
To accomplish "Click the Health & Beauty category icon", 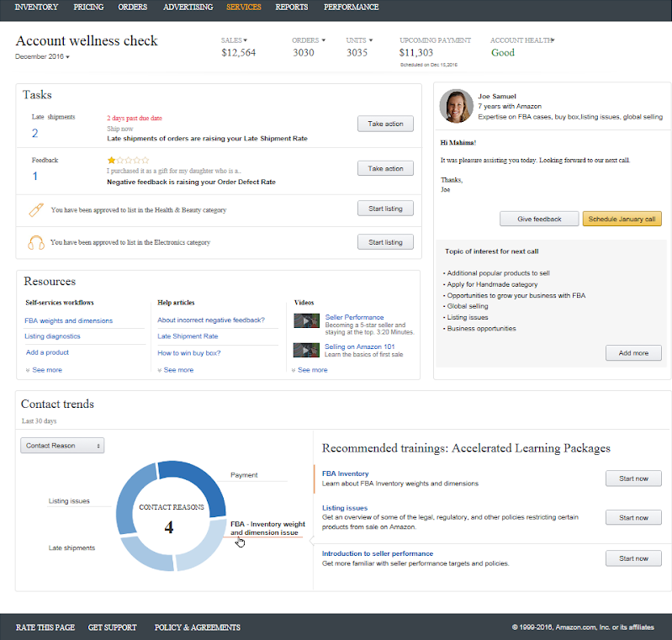I will coord(36,209).
